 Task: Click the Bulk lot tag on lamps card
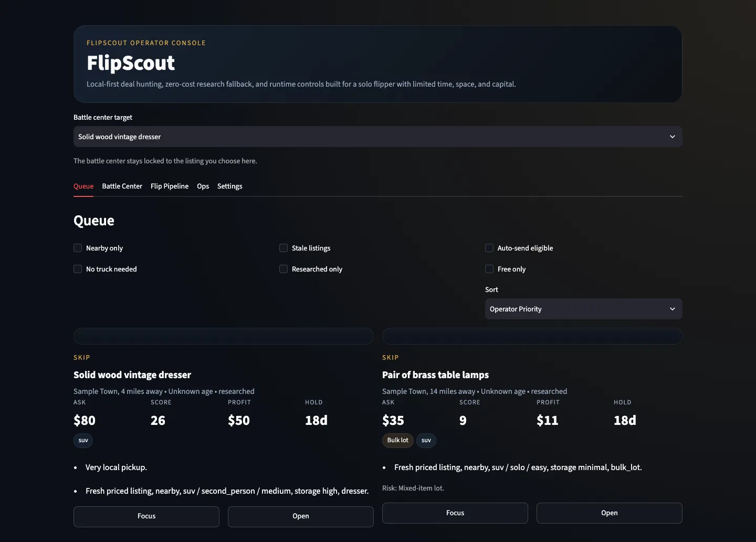(x=398, y=440)
